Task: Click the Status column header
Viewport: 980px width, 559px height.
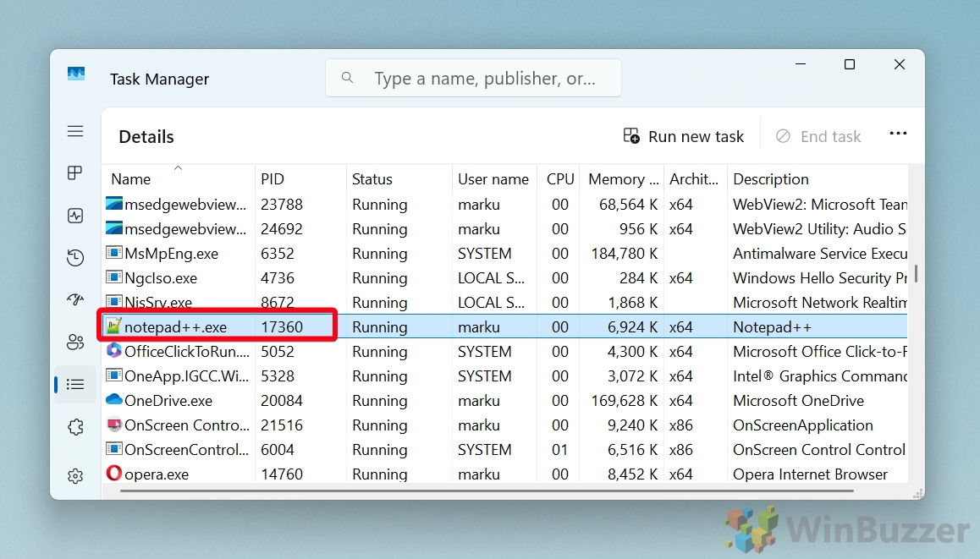Action: click(372, 179)
